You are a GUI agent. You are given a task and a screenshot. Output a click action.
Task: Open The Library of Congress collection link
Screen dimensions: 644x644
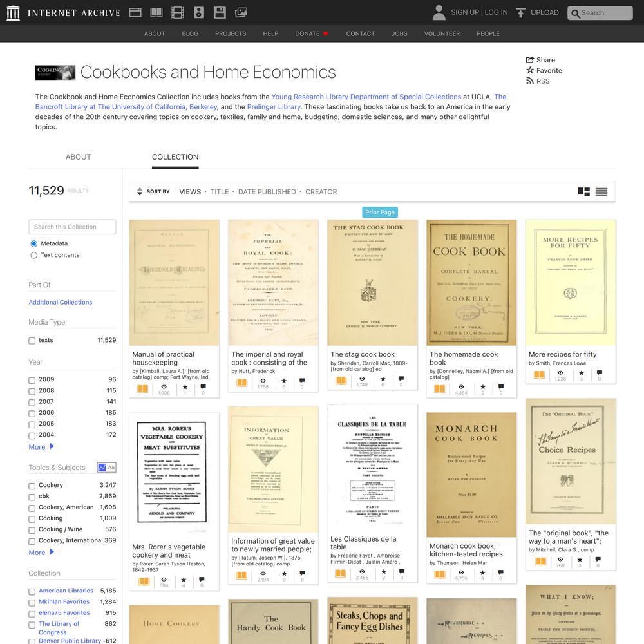point(59,628)
